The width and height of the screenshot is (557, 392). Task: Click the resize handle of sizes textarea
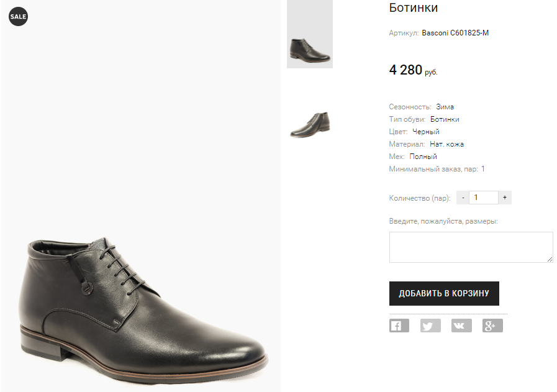click(x=550, y=260)
